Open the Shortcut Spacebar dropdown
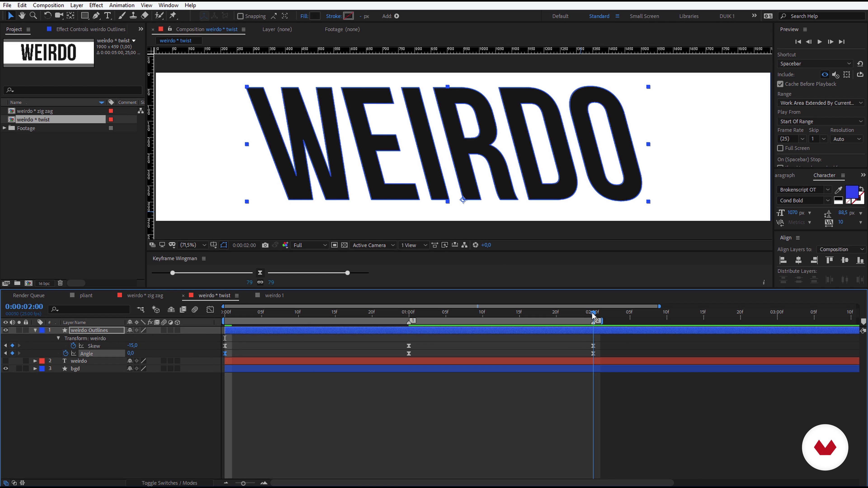This screenshot has height=488, width=868. point(815,64)
